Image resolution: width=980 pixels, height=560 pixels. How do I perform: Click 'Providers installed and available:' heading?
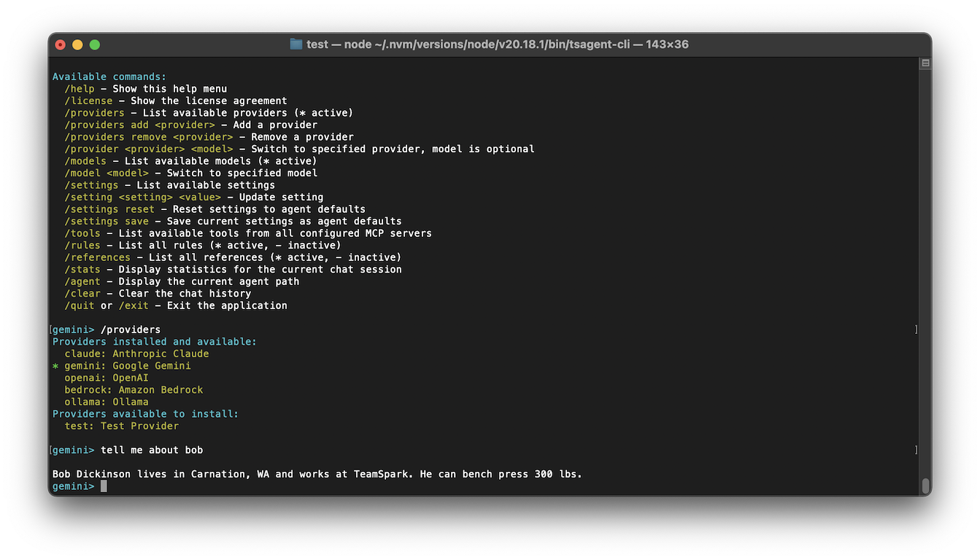155,341
